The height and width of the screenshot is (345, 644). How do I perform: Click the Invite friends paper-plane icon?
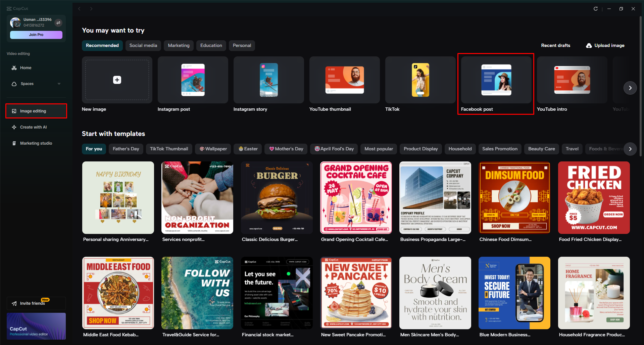(14, 303)
